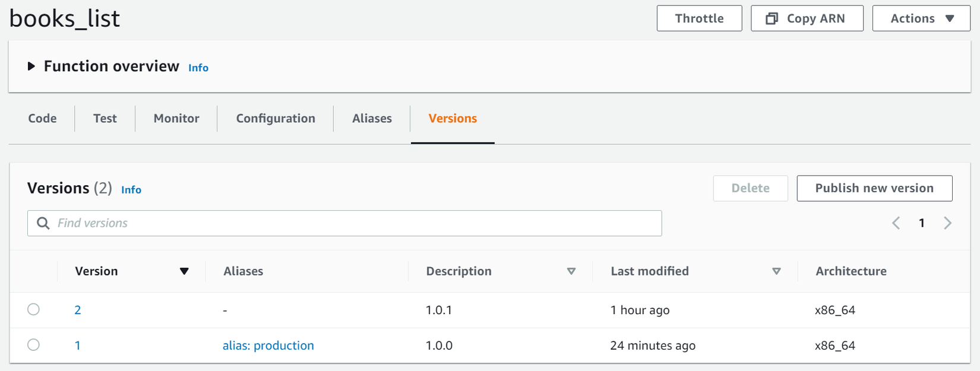
Task: Click Info link next to Versions
Action: (x=131, y=190)
